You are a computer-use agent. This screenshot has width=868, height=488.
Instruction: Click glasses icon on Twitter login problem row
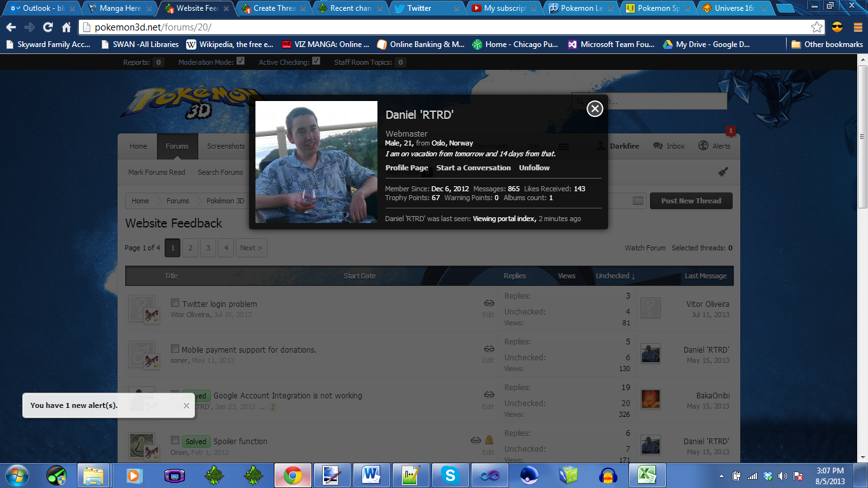pos(489,304)
